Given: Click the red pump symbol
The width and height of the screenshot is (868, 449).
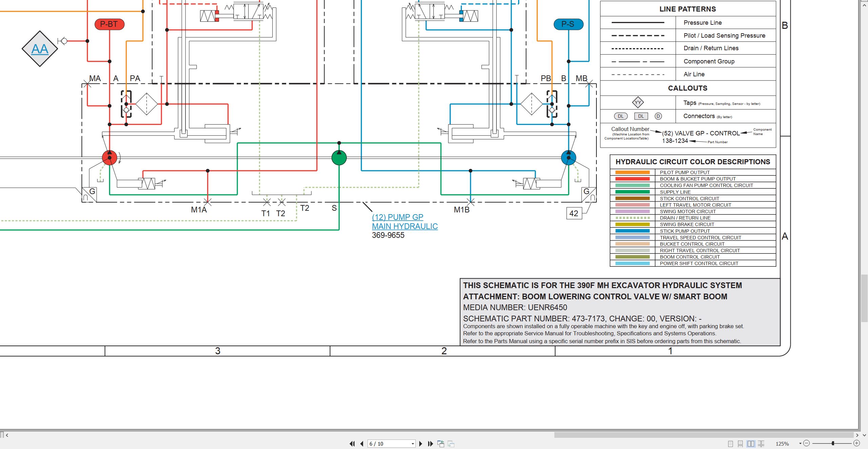Looking at the screenshot, I should [110, 158].
